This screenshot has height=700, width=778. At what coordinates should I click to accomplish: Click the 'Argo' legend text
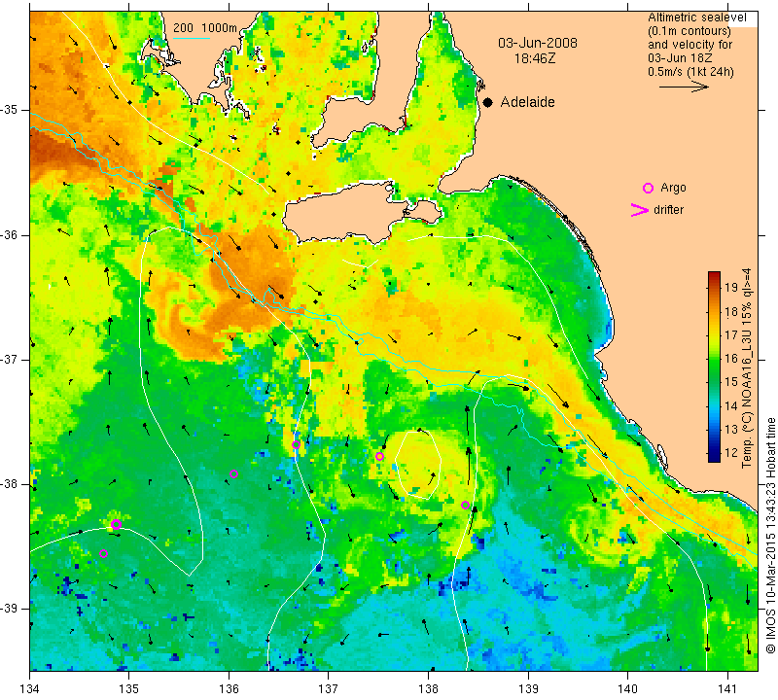(673, 188)
